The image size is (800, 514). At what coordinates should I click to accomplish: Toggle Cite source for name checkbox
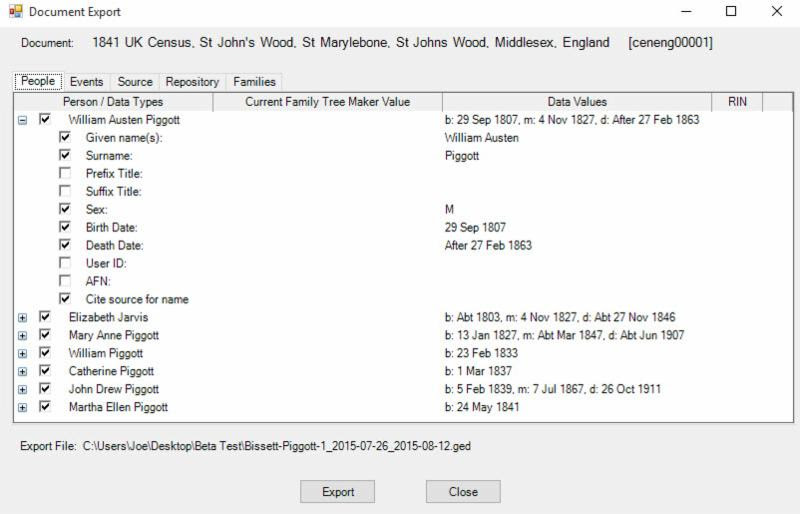pos(65,299)
